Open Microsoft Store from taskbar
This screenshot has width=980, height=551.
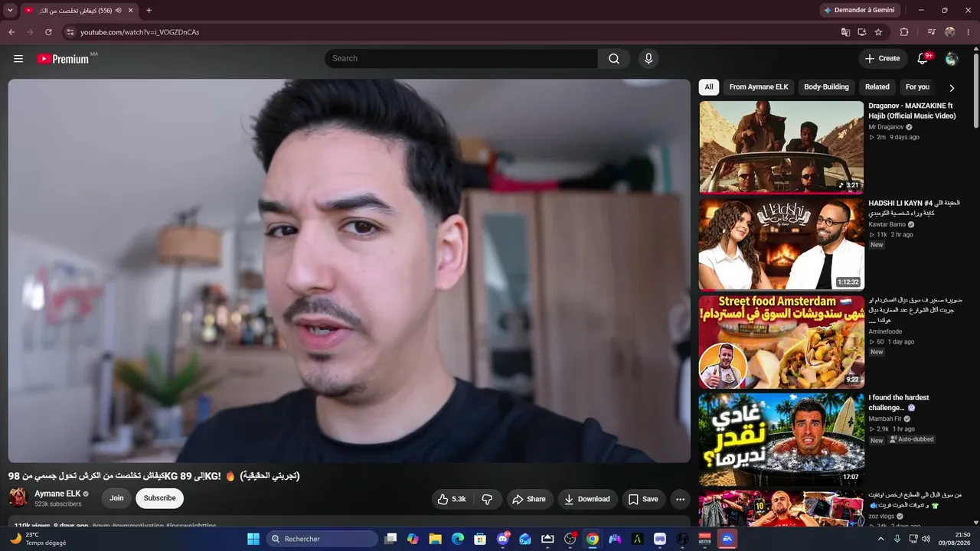tap(480, 539)
